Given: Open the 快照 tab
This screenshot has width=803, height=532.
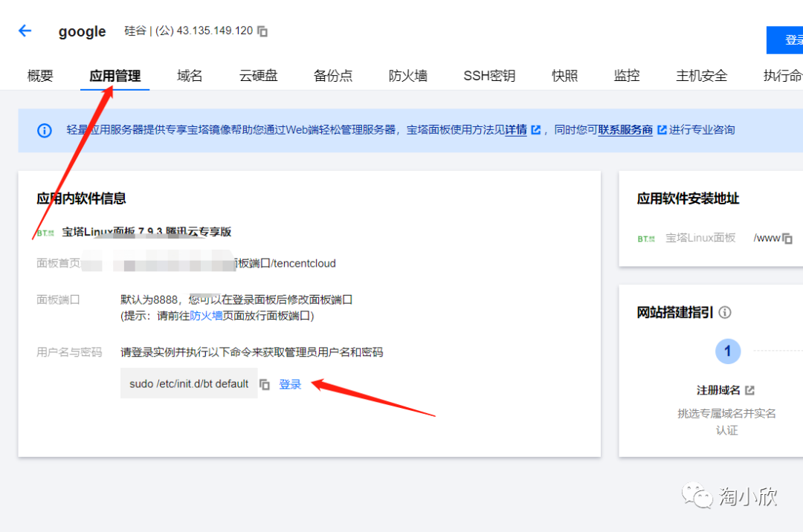Looking at the screenshot, I should (x=565, y=76).
